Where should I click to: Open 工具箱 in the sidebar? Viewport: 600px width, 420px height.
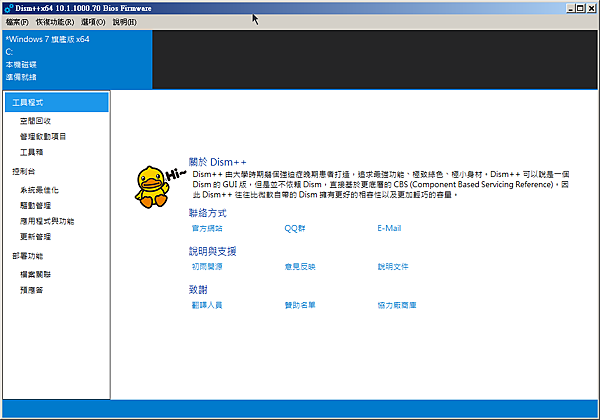click(32, 152)
